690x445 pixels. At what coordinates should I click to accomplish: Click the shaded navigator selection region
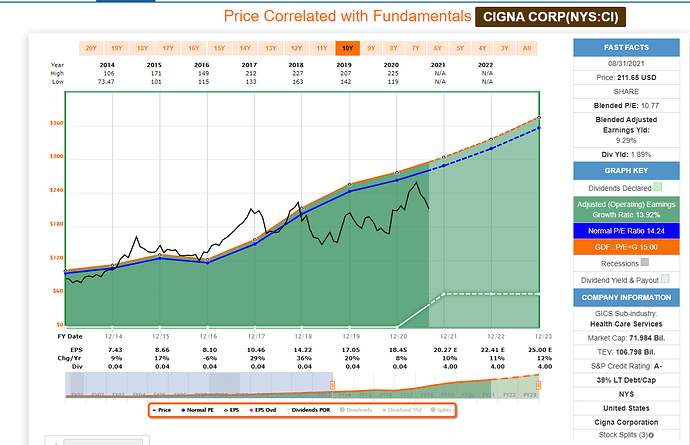pos(199,385)
